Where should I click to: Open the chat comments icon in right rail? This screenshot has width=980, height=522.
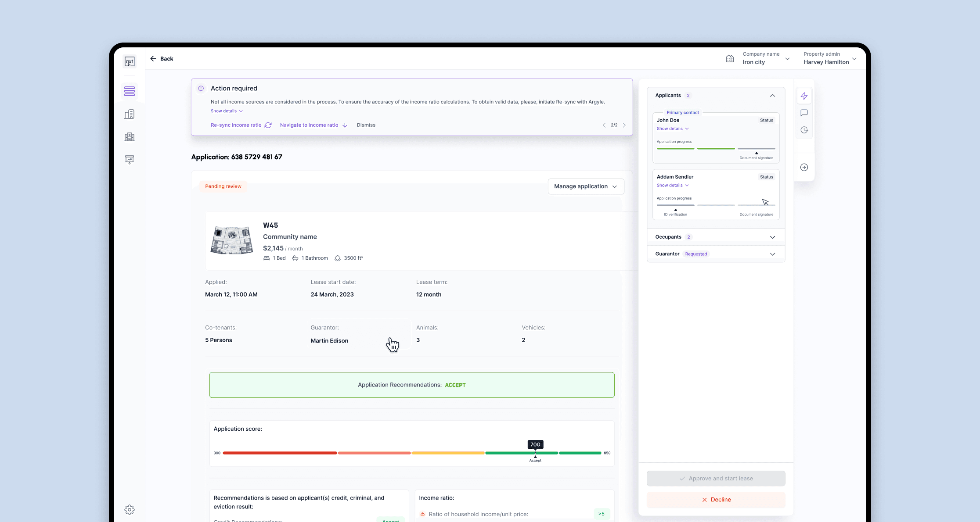point(804,113)
